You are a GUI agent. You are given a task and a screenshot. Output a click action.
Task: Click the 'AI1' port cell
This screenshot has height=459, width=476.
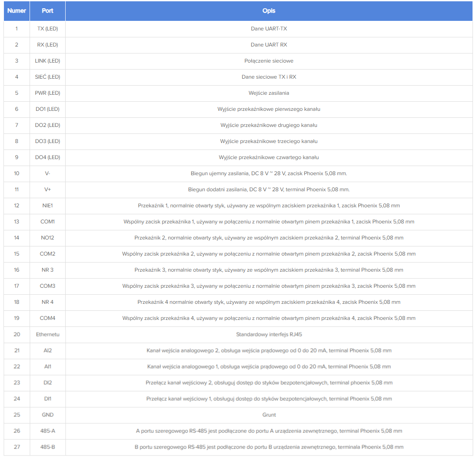pyautogui.click(x=48, y=367)
